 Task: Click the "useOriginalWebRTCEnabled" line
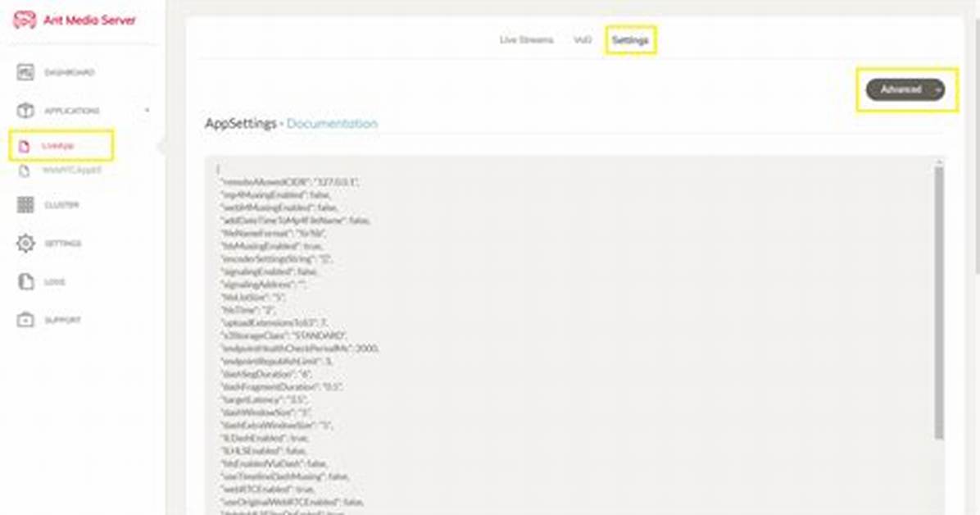tap(292, 502)
